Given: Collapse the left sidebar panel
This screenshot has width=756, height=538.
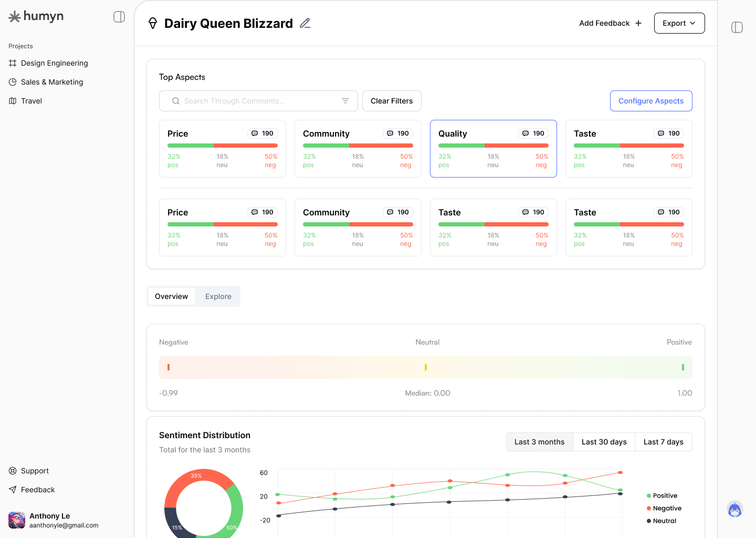Looking at the screenshot, I should (119, 17).
